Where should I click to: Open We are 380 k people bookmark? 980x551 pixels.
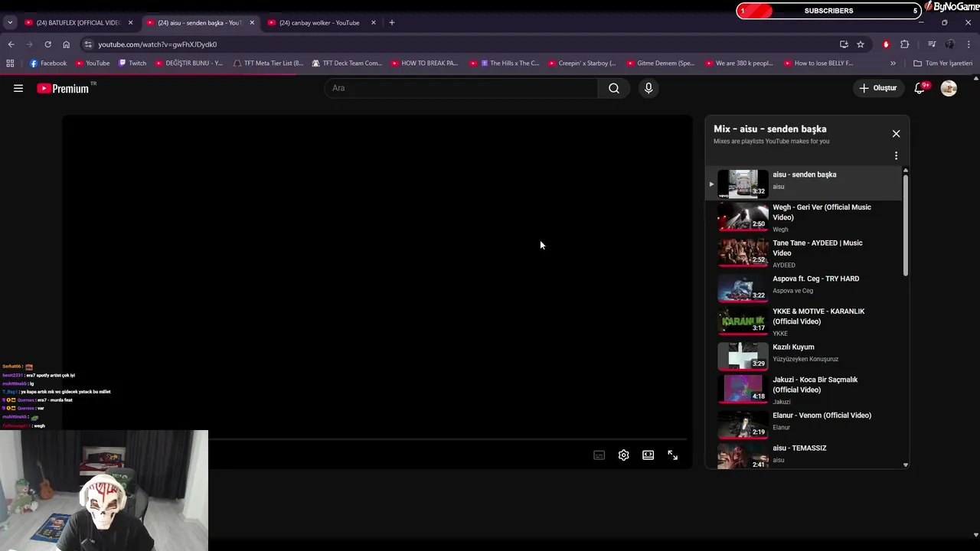click(x=739, y=64)
